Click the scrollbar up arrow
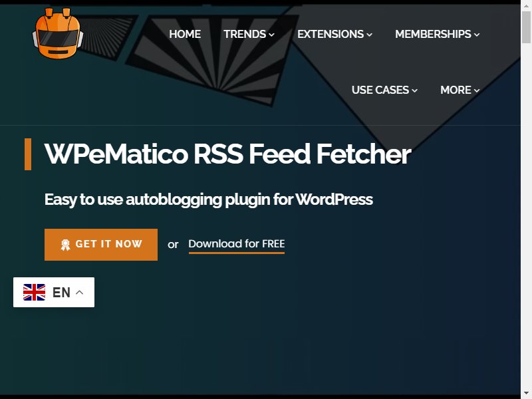The image size is (532, 399). pyautogui.click(x=526, y=5)
